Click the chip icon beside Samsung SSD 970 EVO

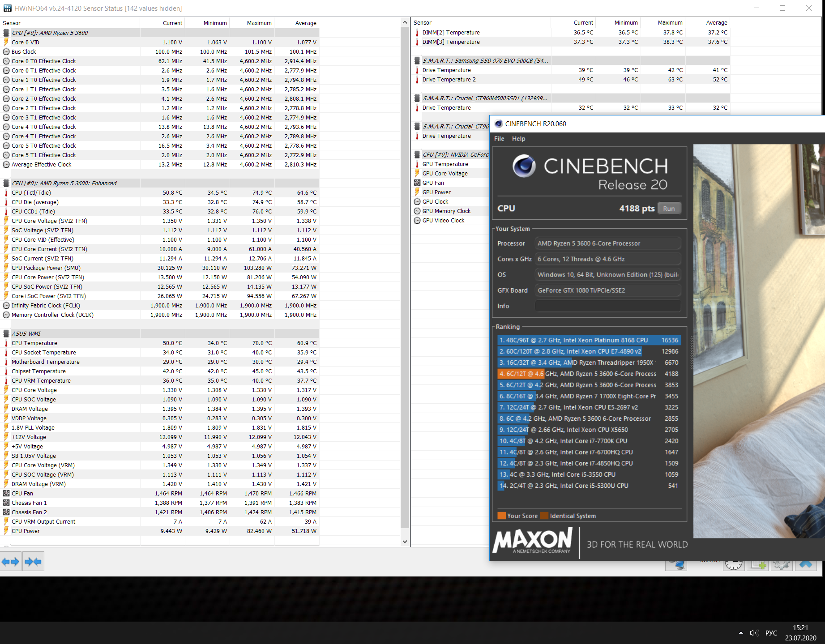coord(417,61)
